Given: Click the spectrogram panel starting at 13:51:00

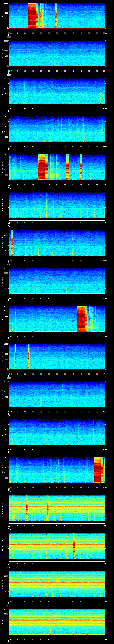Looking at the screenshot, I should tap(57, 546).
